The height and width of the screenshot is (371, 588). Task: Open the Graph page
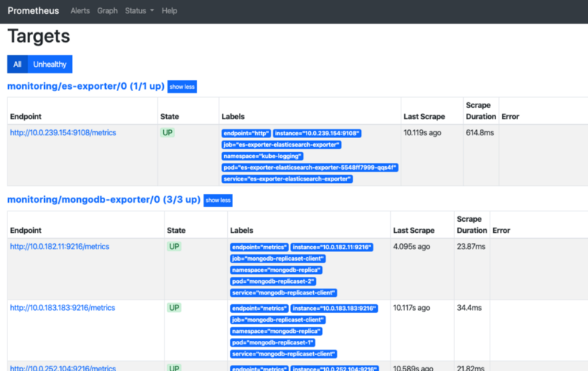(x=107, y=11)
